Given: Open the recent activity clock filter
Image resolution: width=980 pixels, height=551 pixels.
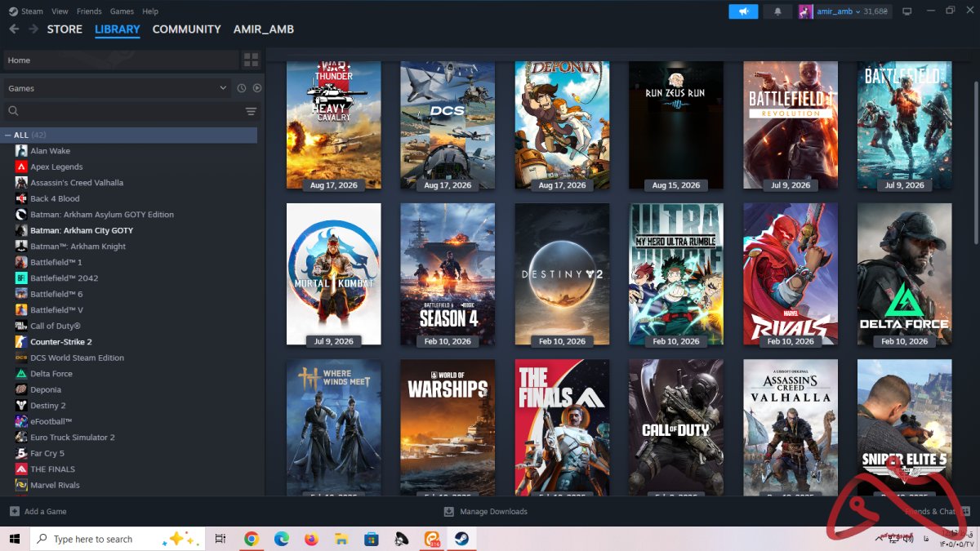Looking at the screenshot, I should [x=242, y=88].
